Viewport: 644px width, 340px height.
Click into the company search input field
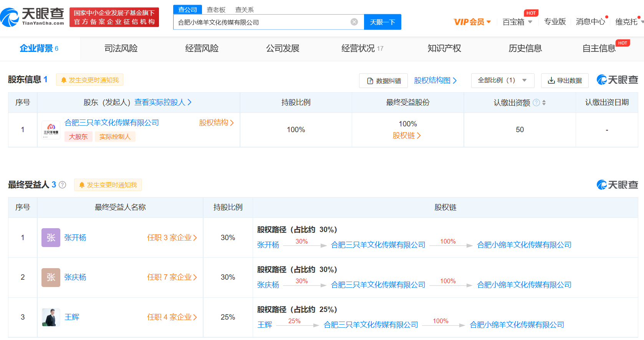(261, 22)
